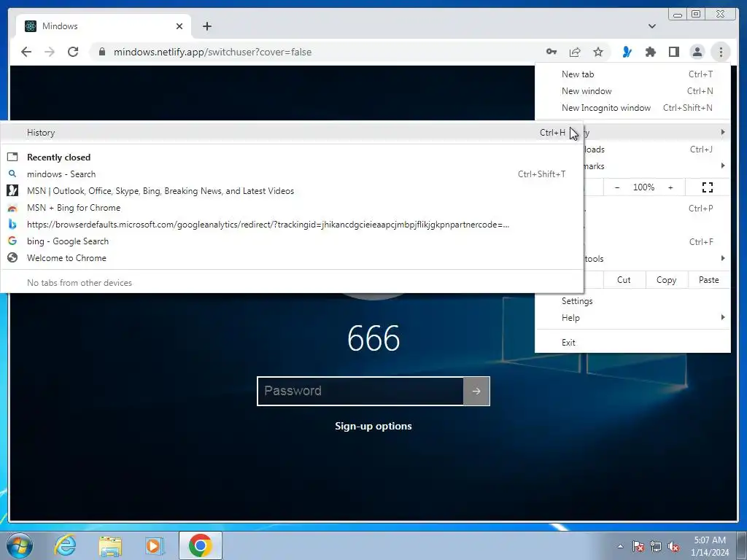This screenshot has height=560, width=747.
Task: Expand the More tools submenu arrow
Action: (x=723, y=258)
